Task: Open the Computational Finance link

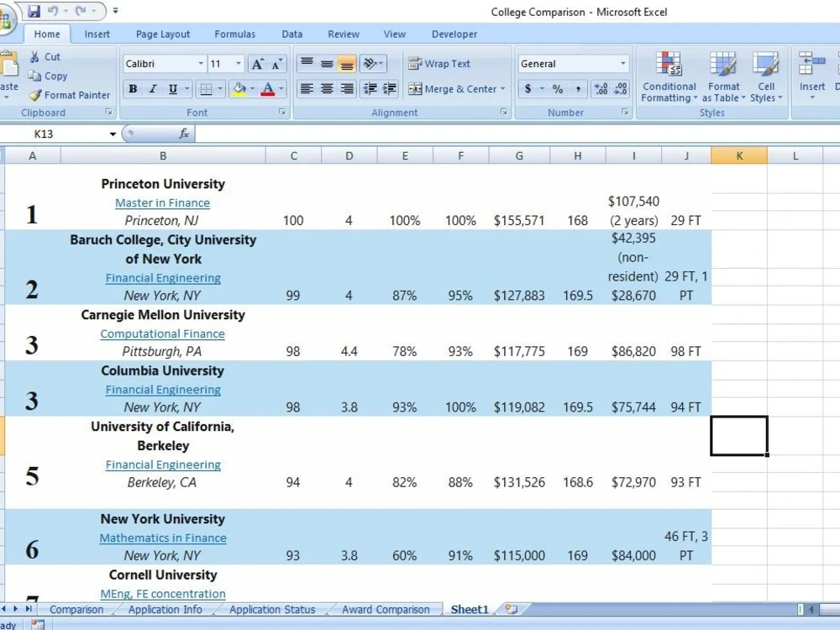Action: click(x=162, y=333)
